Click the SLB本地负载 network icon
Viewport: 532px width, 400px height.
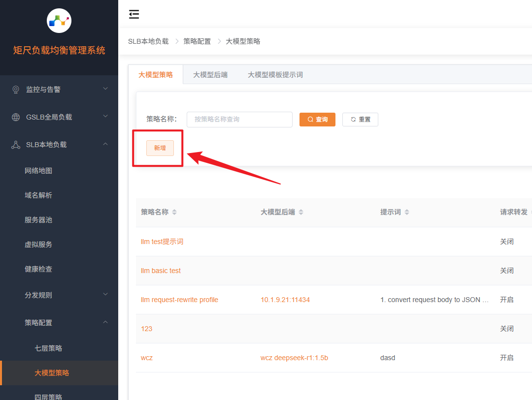16,145
